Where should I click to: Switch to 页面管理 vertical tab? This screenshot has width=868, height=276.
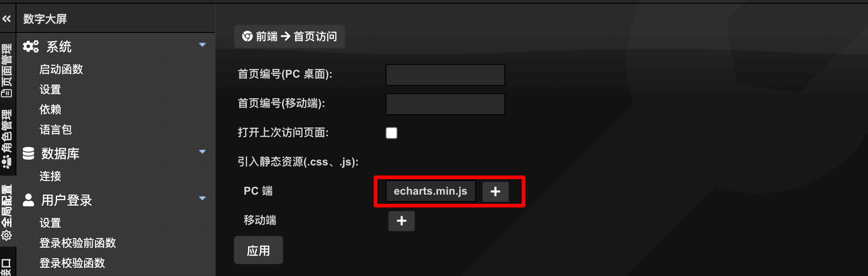tap(7, 70)
